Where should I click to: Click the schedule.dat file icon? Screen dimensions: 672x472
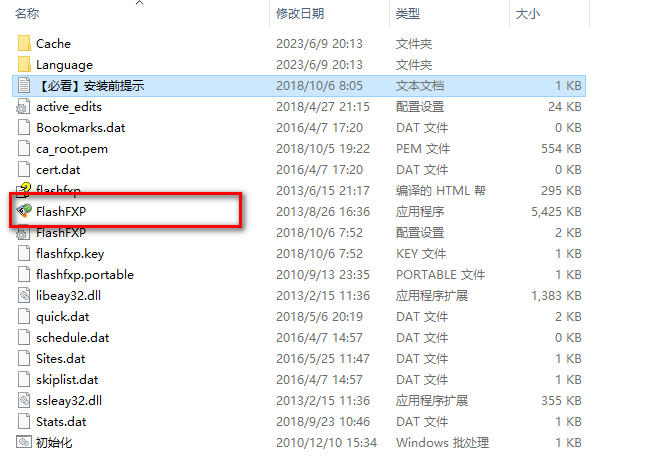point(24,337)
